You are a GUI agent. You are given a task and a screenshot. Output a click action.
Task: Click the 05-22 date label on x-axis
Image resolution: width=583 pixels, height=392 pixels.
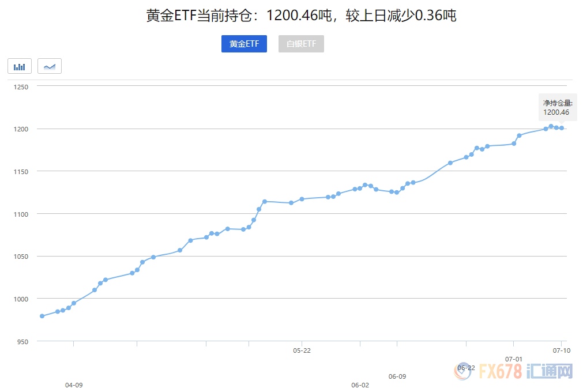[301, 350]
